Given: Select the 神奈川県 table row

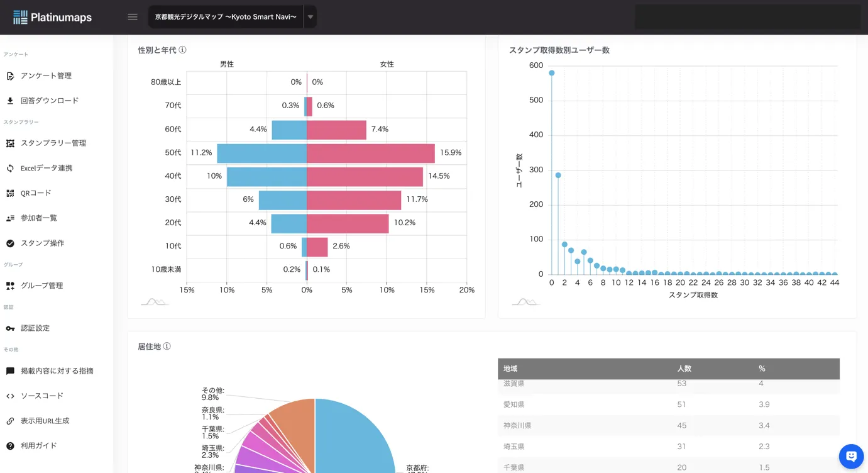Looking at the screenshot, I should coord(669,426).
